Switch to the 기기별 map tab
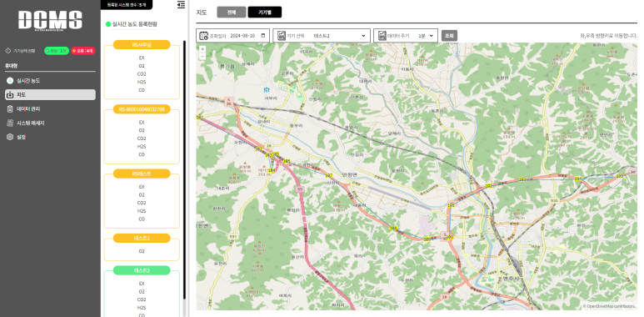Screen dimensions: 644x317 264,13
